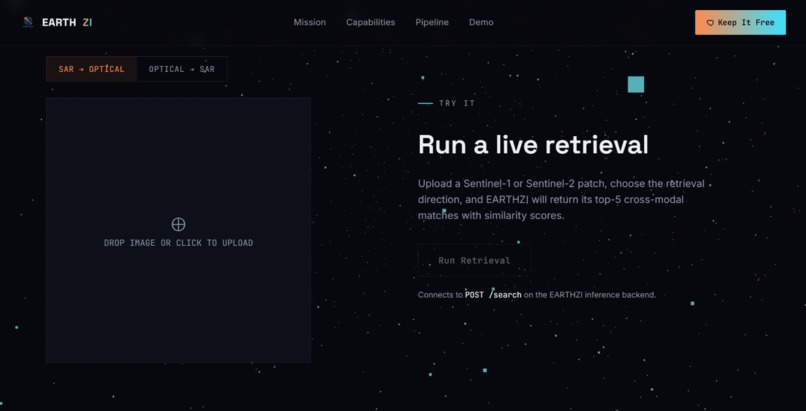The width and height of the screenshot is (806, 411).
Task: Click the EARTHZI logo icon
Action: coord(28,22)
